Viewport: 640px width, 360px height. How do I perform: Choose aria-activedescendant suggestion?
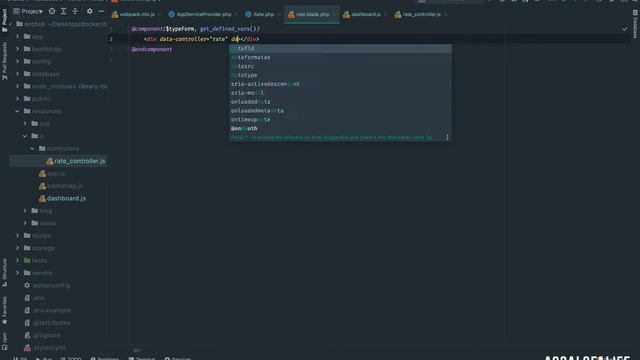point(340,84)
